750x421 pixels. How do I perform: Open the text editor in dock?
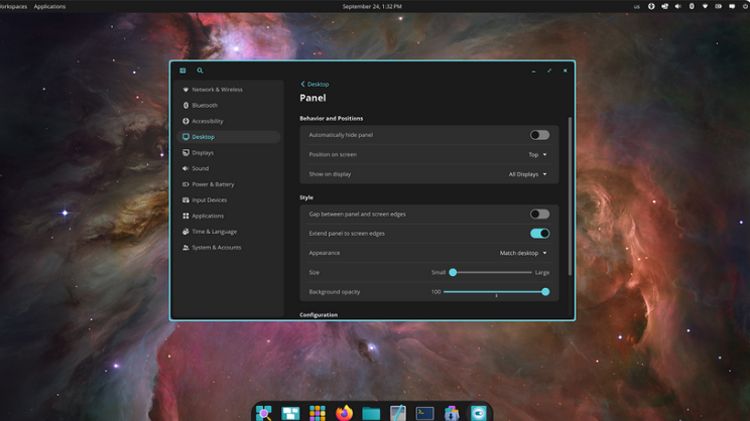(x=398, y=412)
